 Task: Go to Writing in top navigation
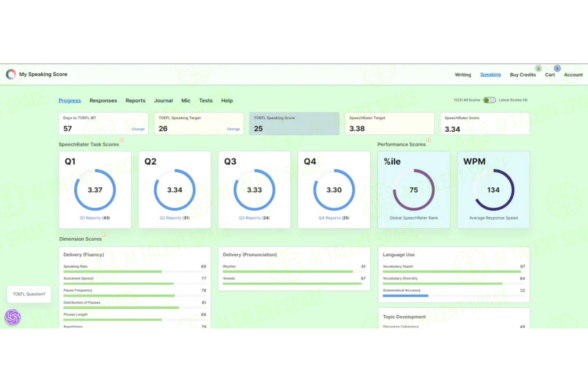pyautogui.click(x=463, y=75)
